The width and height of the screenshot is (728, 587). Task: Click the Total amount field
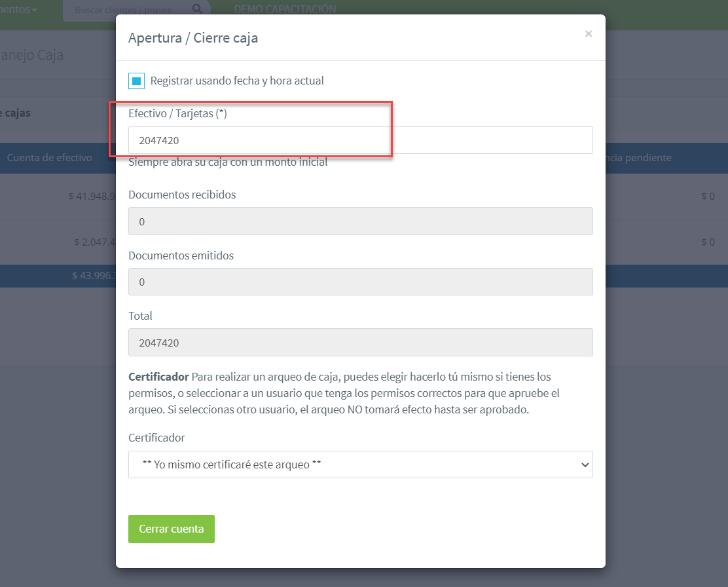click(x=360, y=343)
